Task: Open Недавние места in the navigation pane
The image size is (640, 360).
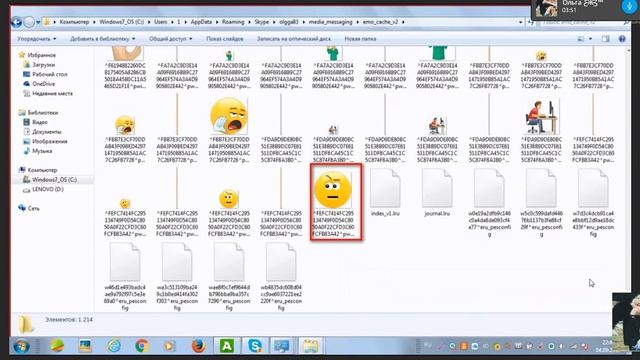Action: (52, 93)
